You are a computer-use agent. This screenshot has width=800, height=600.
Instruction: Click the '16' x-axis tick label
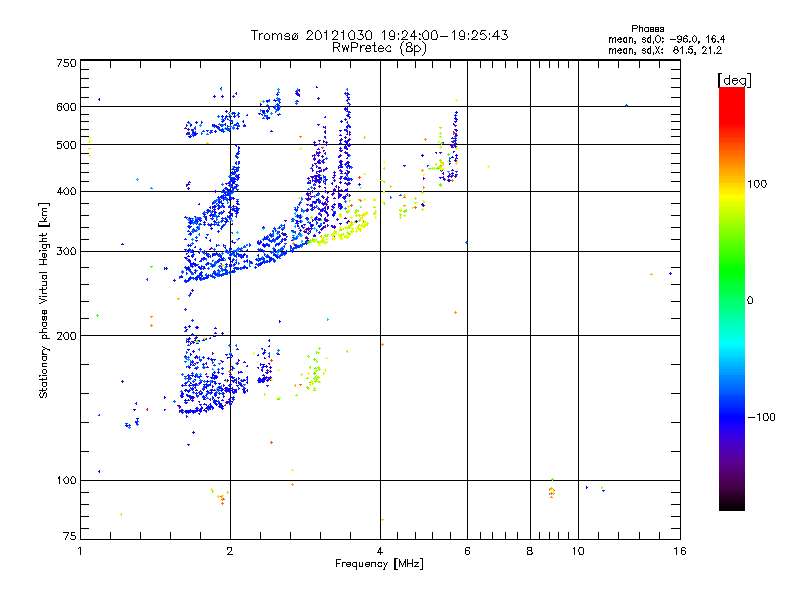(680, 551)
